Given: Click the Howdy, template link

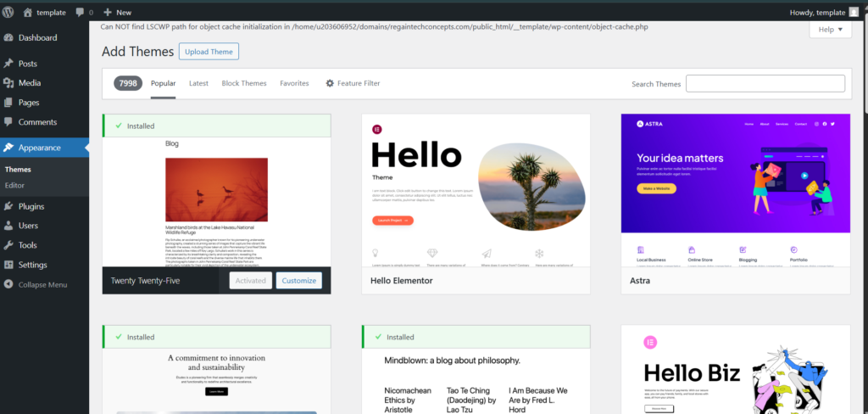Looking at the screenshot, I should [x=824, y=12].
